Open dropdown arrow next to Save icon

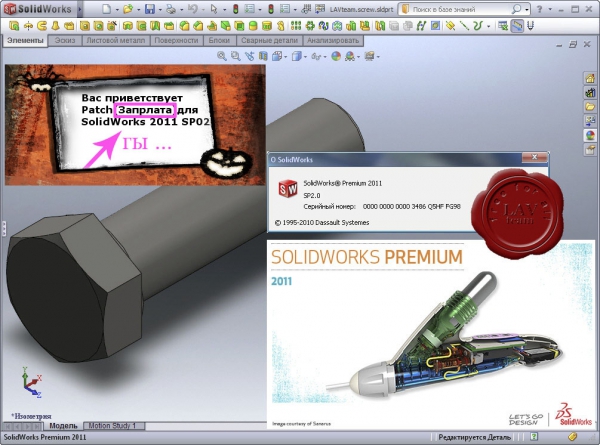coord(160,10)
